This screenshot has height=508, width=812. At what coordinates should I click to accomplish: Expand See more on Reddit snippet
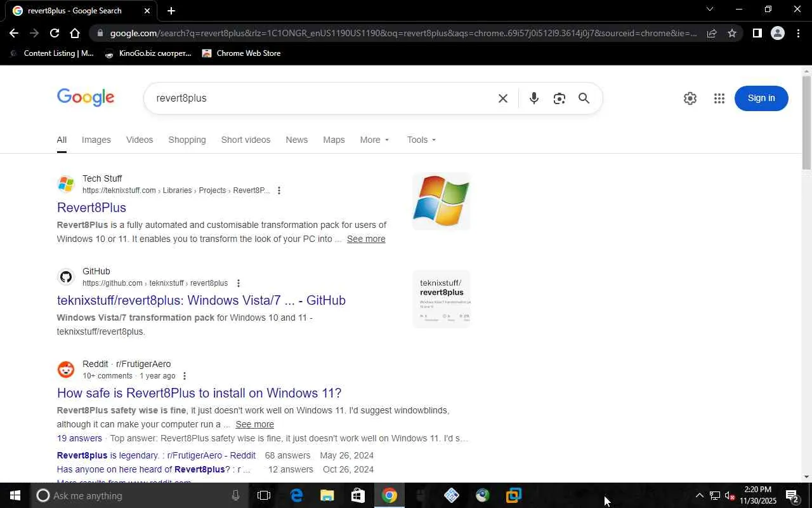point(254,424)
